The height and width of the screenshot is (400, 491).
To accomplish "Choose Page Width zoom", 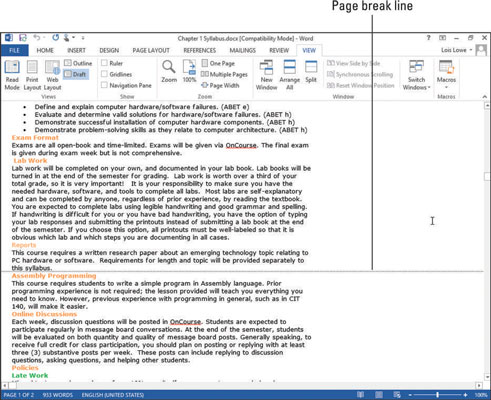I will (x=220, y=85).
